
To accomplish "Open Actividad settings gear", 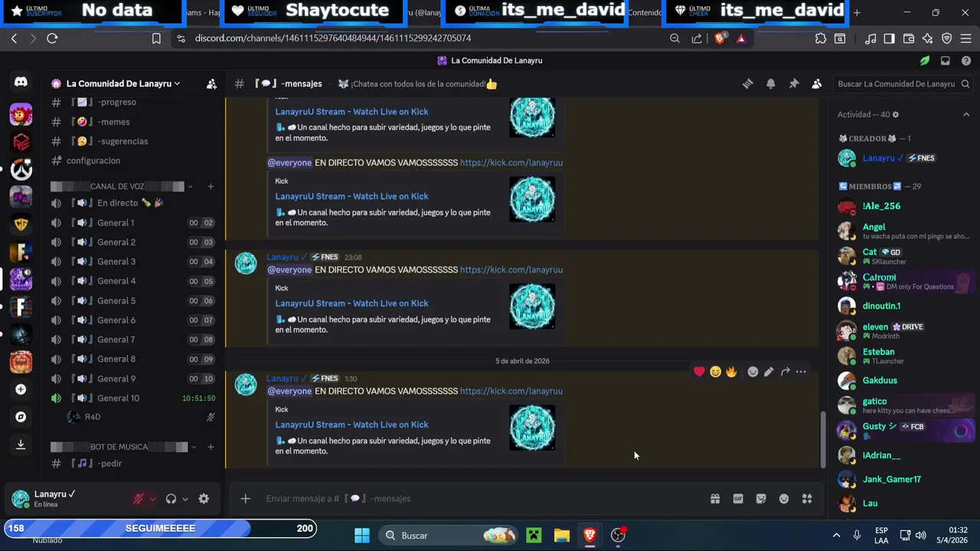I will point(896,114).
